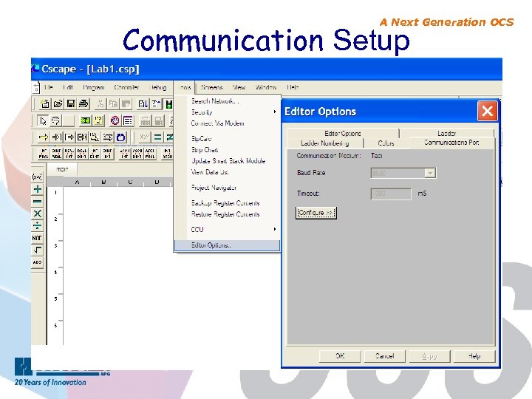Click the Timeout input field
Image resolution: width=532 pixels, height=399 pixels.
391,194
